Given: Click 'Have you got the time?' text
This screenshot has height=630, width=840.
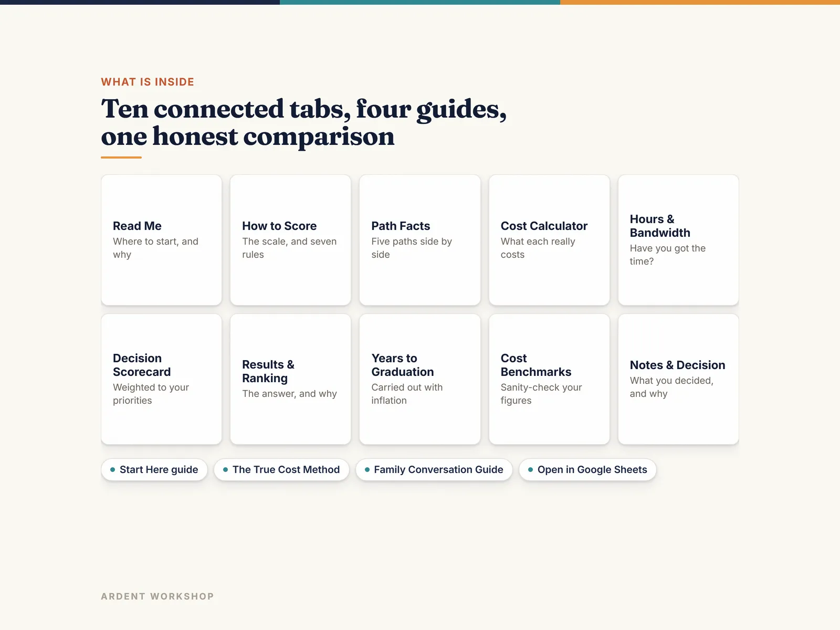Looking at the screenshot, I should [668, 255].
